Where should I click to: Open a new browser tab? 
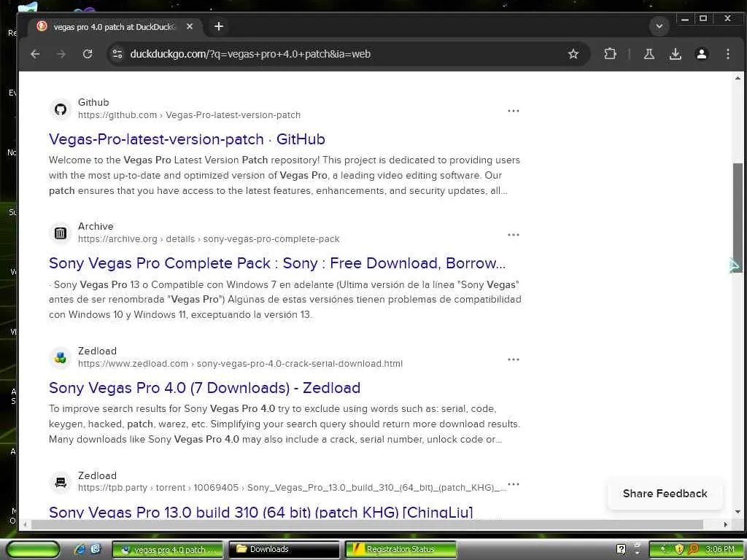point(219,26)
